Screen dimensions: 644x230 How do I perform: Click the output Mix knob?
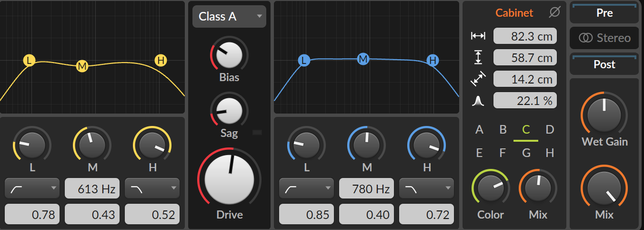[604, 188]
